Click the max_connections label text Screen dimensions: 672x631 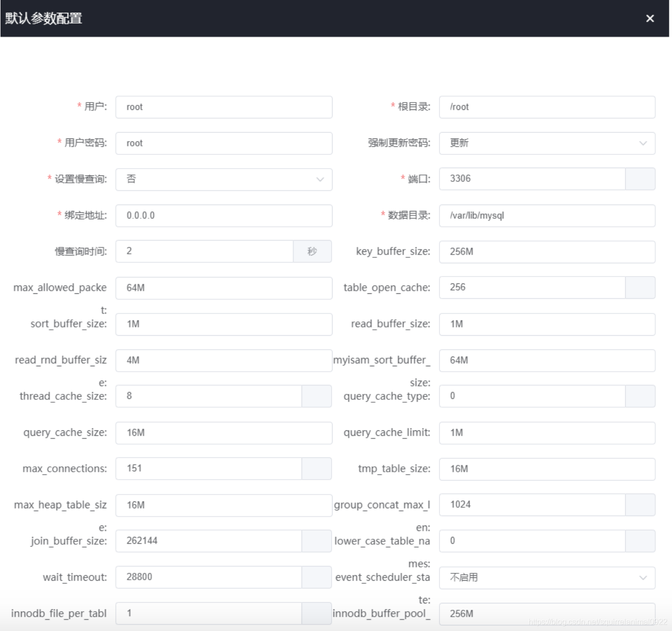[x=65, y=469]
